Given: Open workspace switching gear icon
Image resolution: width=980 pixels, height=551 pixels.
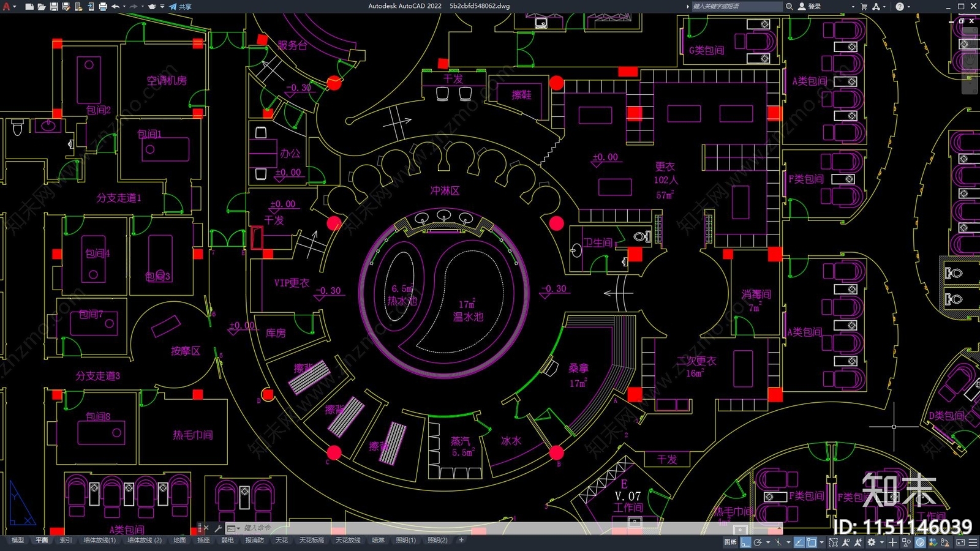Looking at the screenshot, I should pyautogui.click(x=872, y=542).
